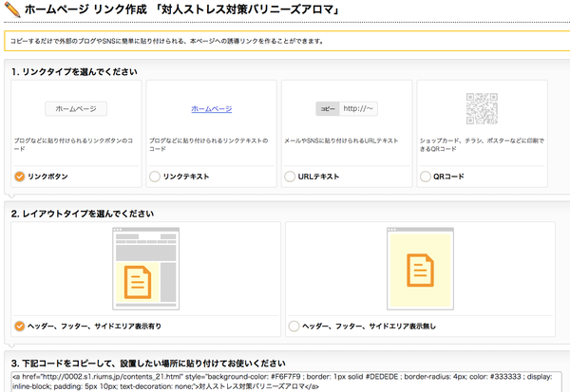Click the orange document icon in sidebar layout
570x392 pixels.
pyautogui.click(x=138, y=282)
